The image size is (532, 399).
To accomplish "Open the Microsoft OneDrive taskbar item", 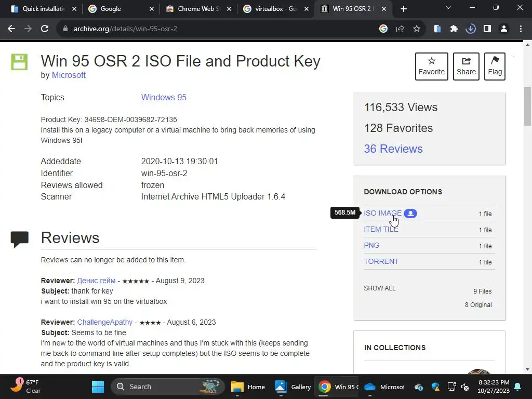I will pyautogui.click(x=383, y=387).
